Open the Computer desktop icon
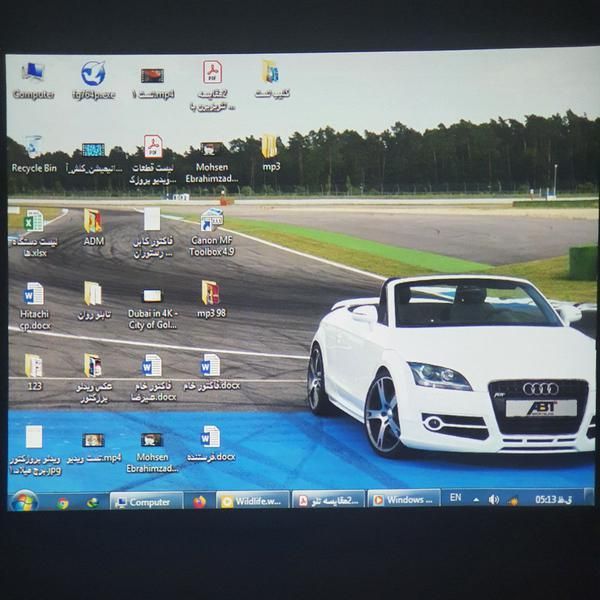 (x=33, y=74)
